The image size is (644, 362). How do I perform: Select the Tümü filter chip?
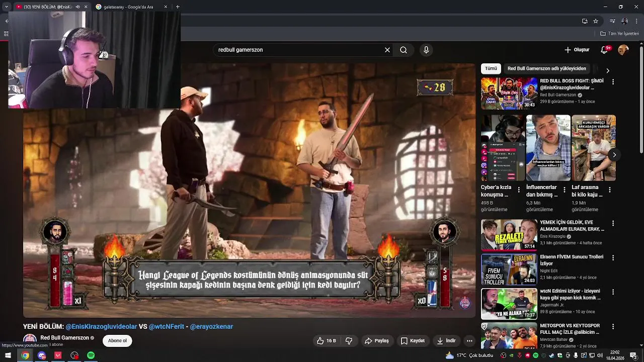click(491, 68)
